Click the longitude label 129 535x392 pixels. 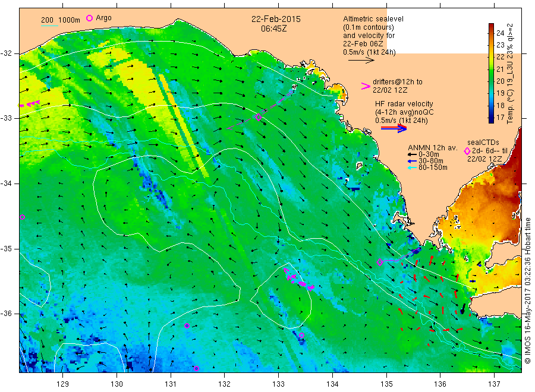[63, 384]
